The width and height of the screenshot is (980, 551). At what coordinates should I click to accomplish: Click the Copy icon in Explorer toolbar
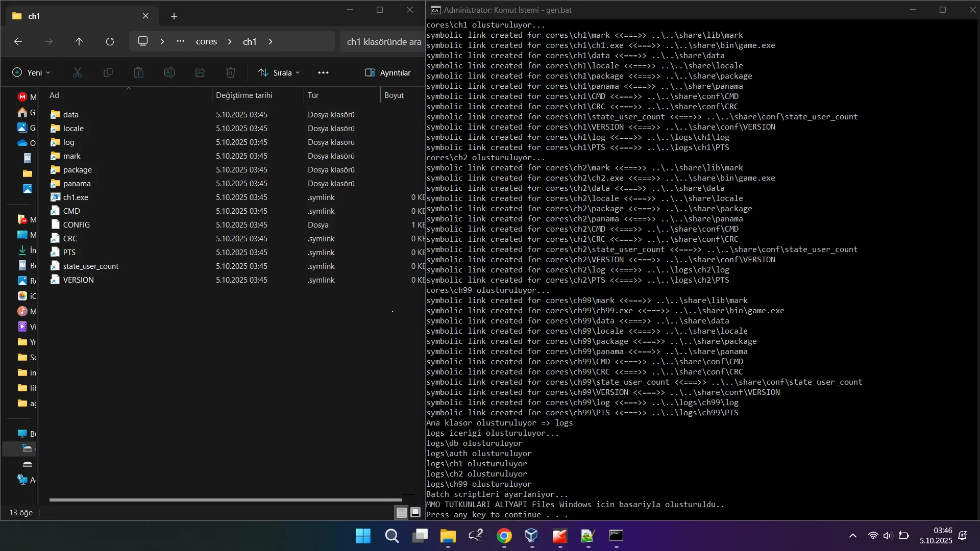click(108, 72)
